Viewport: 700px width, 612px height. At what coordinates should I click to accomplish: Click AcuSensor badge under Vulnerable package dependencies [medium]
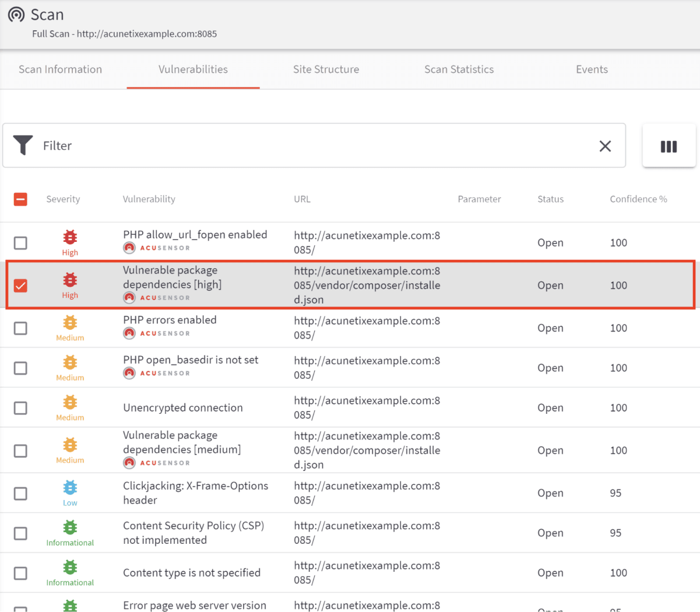click(157, 463)
